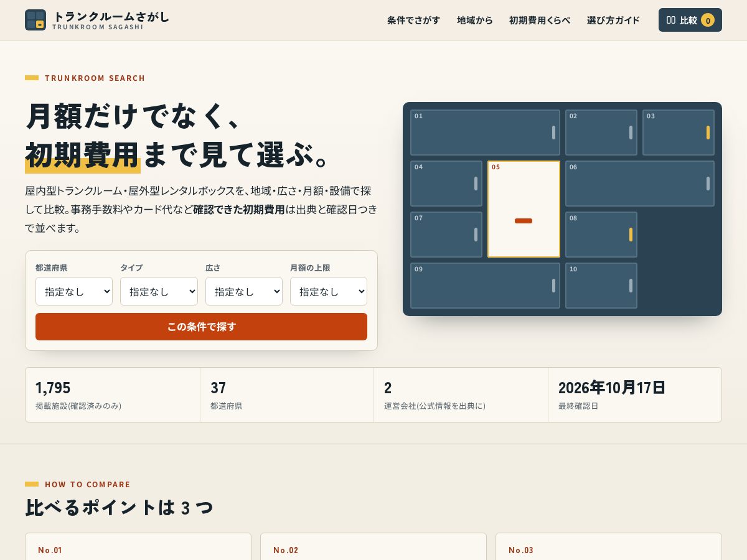The width and height of the screenshot is (747, 560).
Task: Select locker 01 in the illustration
Action: (485, 133)
